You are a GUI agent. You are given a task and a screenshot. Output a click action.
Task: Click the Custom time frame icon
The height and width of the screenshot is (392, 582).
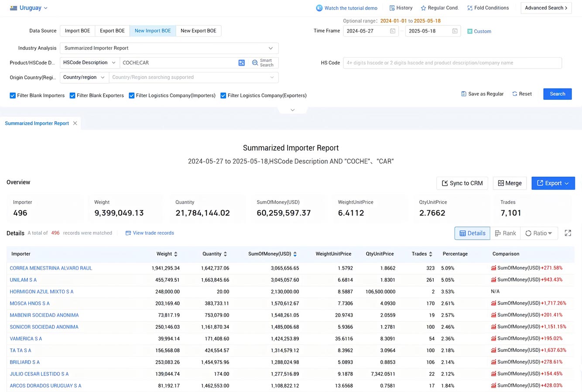point(469,31)
